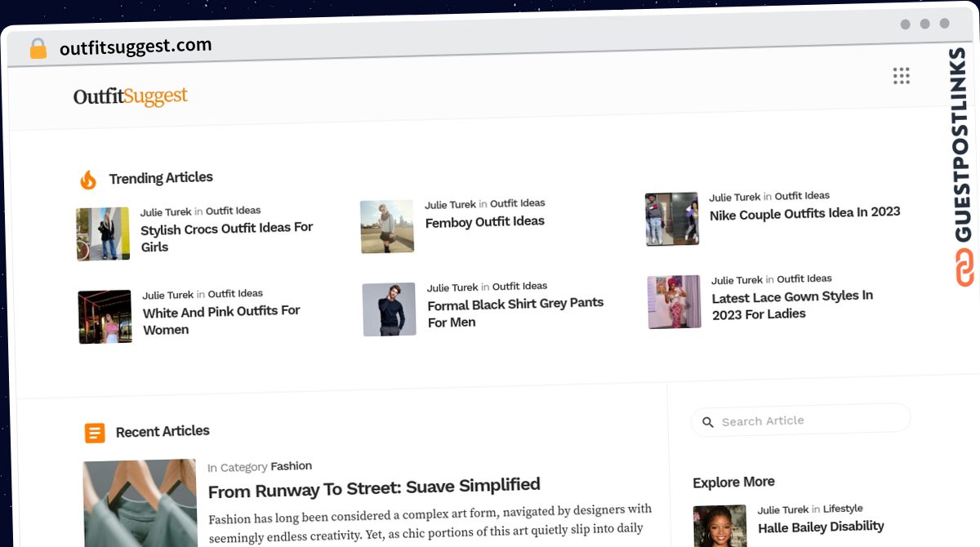Viewport: 980px width, 547px height.
Task: Click the lock icon in address bar
Action: tap(38, 49)
